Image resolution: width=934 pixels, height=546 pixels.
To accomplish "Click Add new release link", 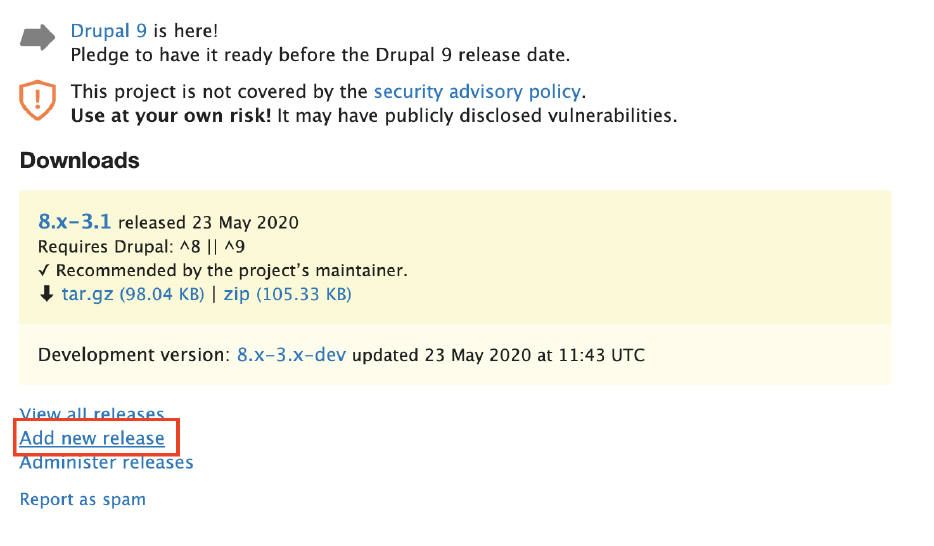I will 92,438.
